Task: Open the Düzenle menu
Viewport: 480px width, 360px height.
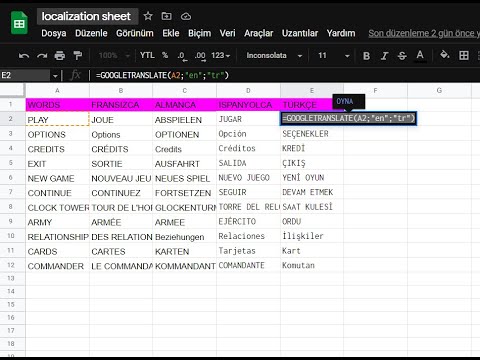Action: (x=91, y=33)
